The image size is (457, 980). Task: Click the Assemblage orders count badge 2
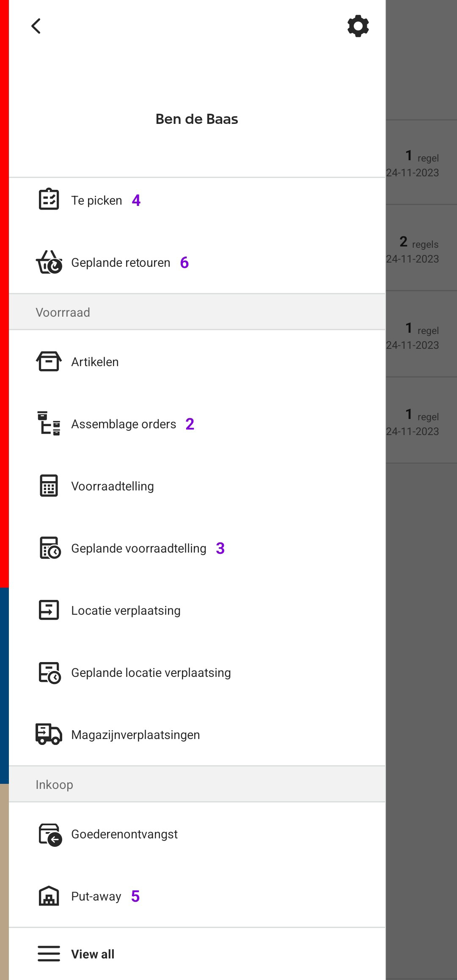coord(190,424)
